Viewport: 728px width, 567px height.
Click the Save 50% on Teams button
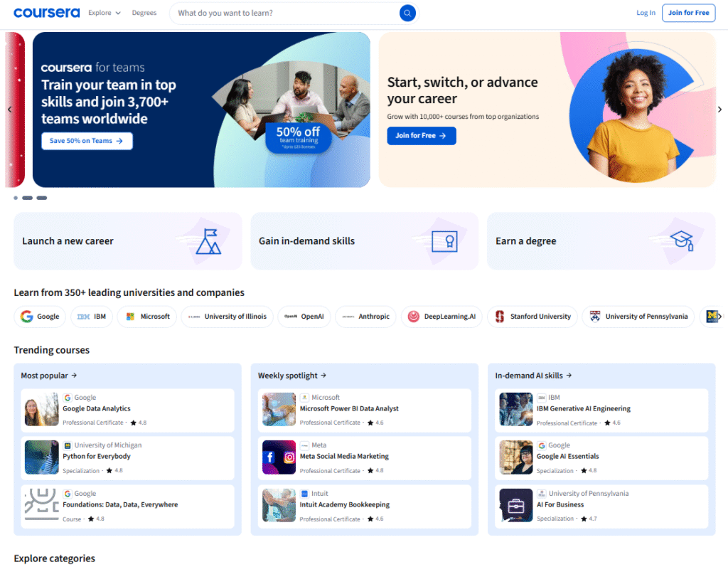pos(87,141)
